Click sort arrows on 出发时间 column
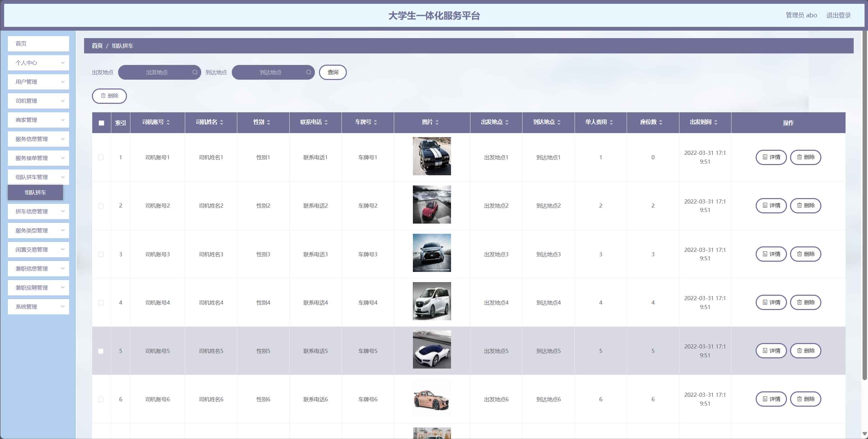 tap(716, 122)
